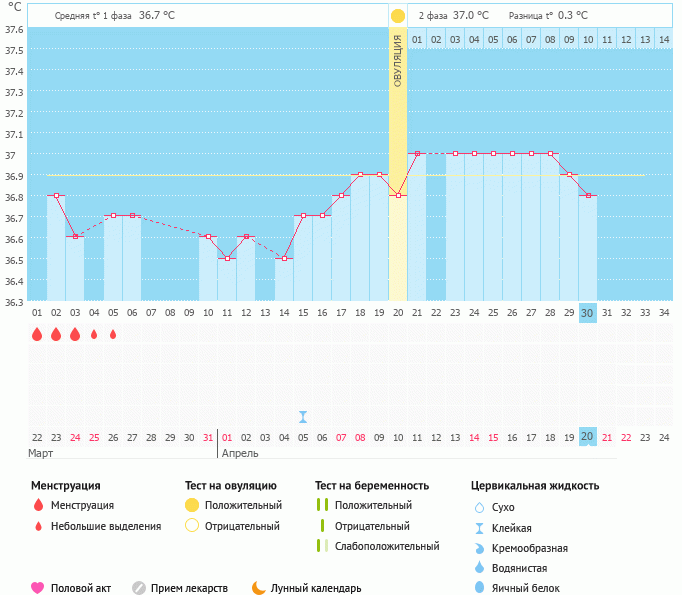This screenshot has width=682, height=595.
Task: Click the egg white cervical fluid icon
Action: 479,588
